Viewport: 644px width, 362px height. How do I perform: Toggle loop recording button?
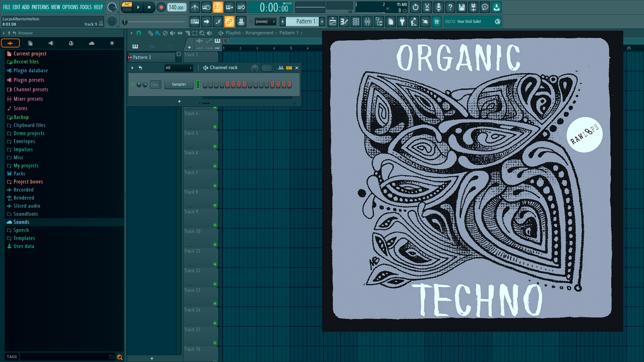tap(241, 7)
